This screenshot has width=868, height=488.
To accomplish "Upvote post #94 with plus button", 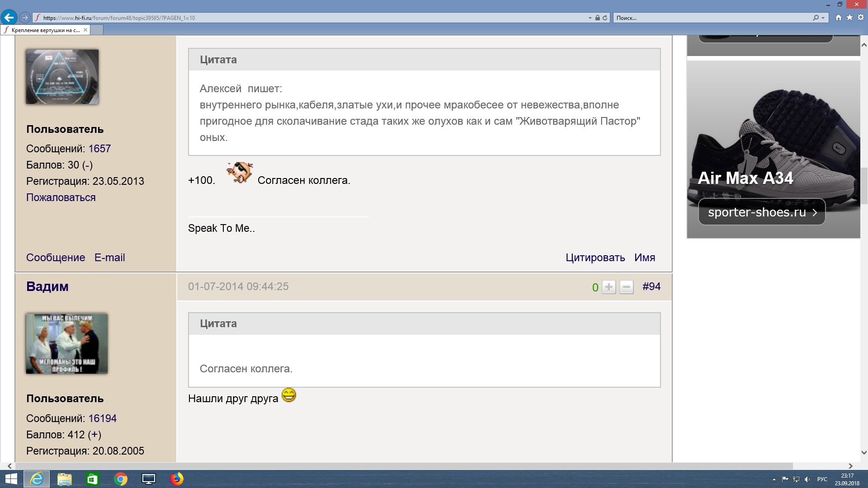I will pyautogui.click(x=609, y=287).
